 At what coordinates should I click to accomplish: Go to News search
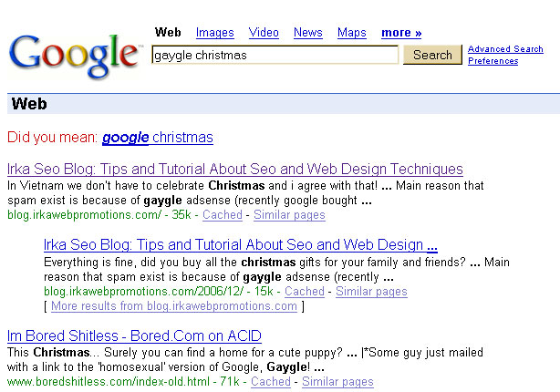tap(308, 33)
